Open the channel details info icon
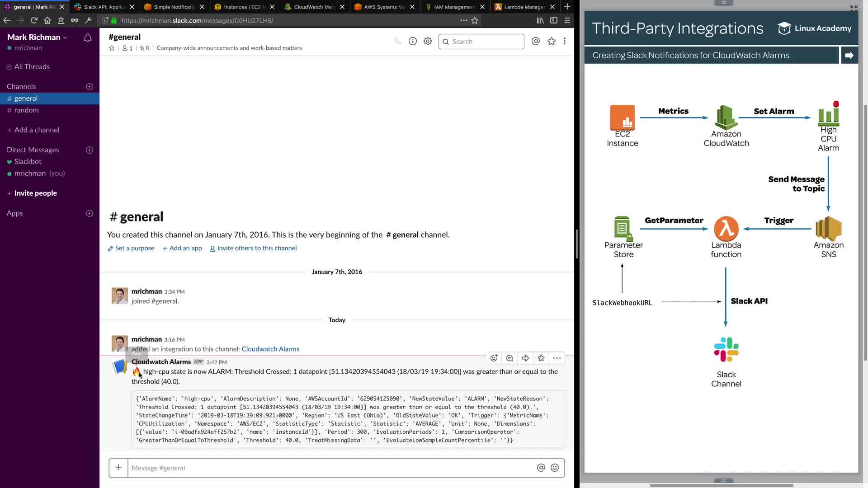The width and height of the screenshot is (868, 488). [x=412, y=41]
